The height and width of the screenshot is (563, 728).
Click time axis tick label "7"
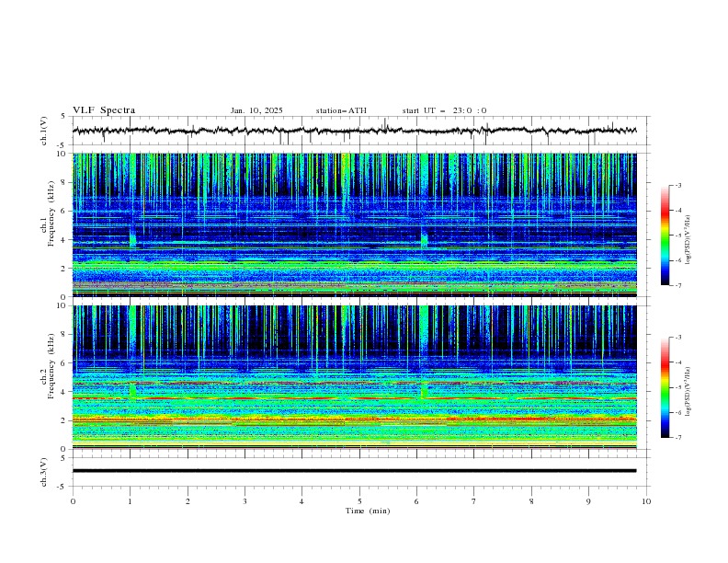click(x=474, y=501)
